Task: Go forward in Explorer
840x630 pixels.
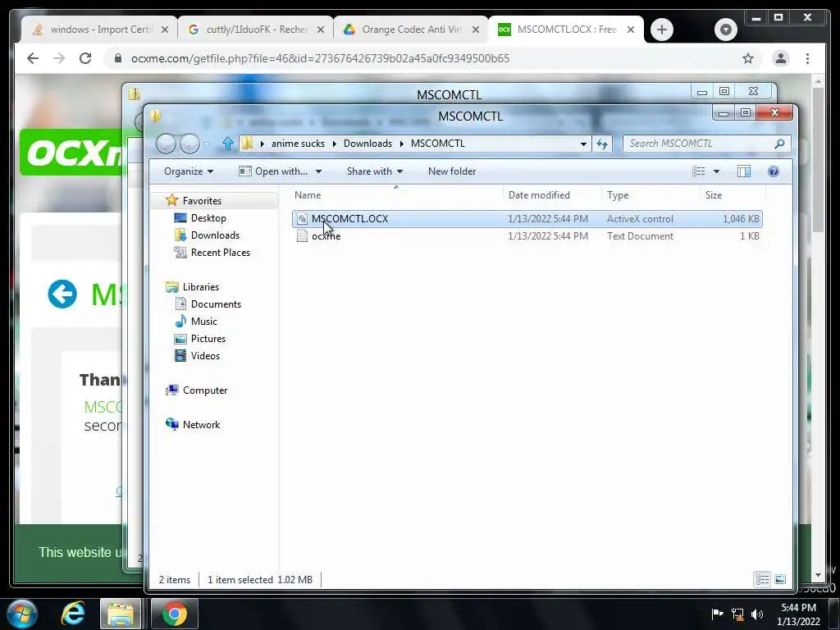Action: tap(189, 144)
